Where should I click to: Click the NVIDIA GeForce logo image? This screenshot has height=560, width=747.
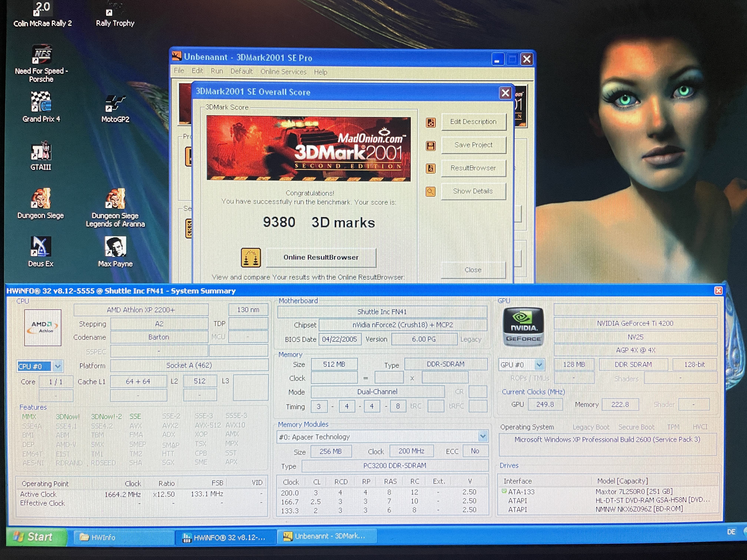[523, 327]
